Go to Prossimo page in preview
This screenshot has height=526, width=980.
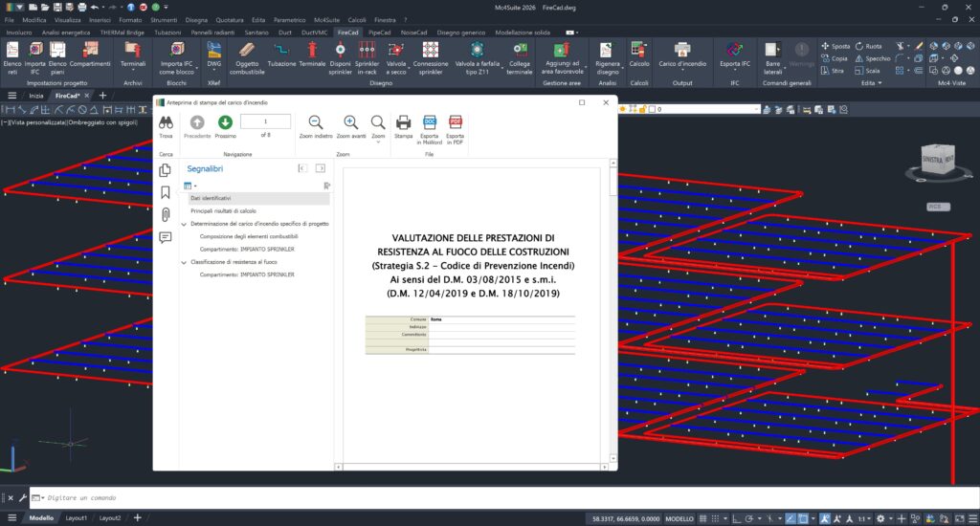pyautogui.click(x=225, y=127)
